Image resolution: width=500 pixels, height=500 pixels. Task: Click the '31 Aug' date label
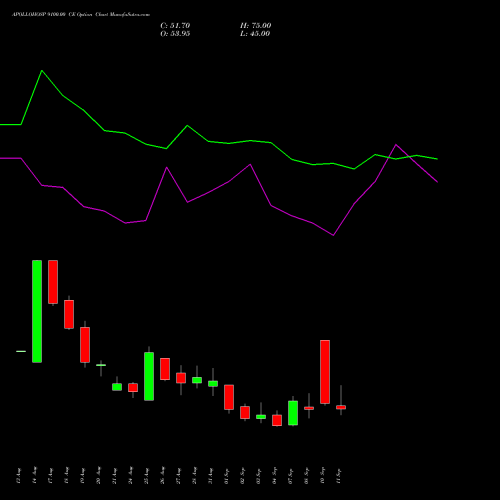pos(211,475)
